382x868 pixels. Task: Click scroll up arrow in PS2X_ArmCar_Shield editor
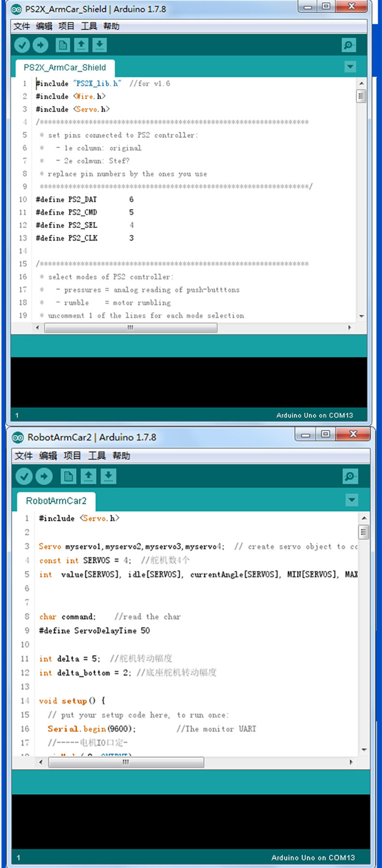pyautogui.click(x=361, y=84)
